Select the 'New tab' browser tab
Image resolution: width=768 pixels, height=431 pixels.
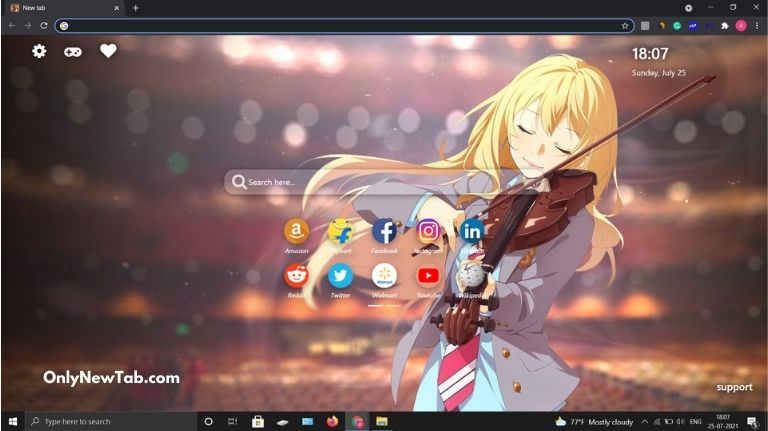coord(64,8)
